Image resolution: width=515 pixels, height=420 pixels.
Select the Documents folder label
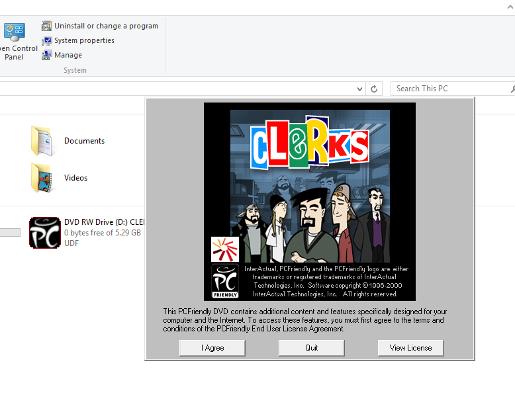click(x=85, y=141)
